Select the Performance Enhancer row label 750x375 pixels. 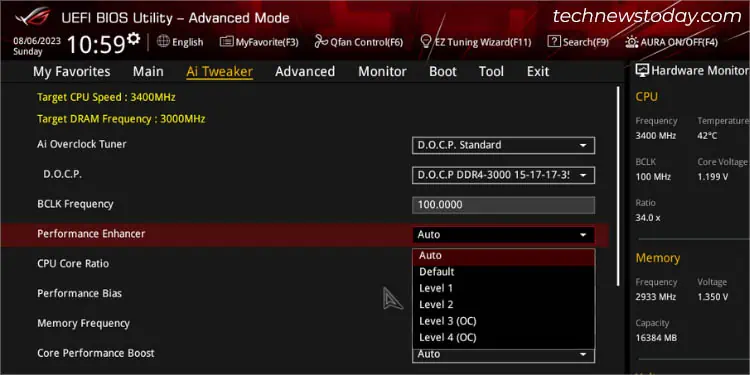point(91,234)
